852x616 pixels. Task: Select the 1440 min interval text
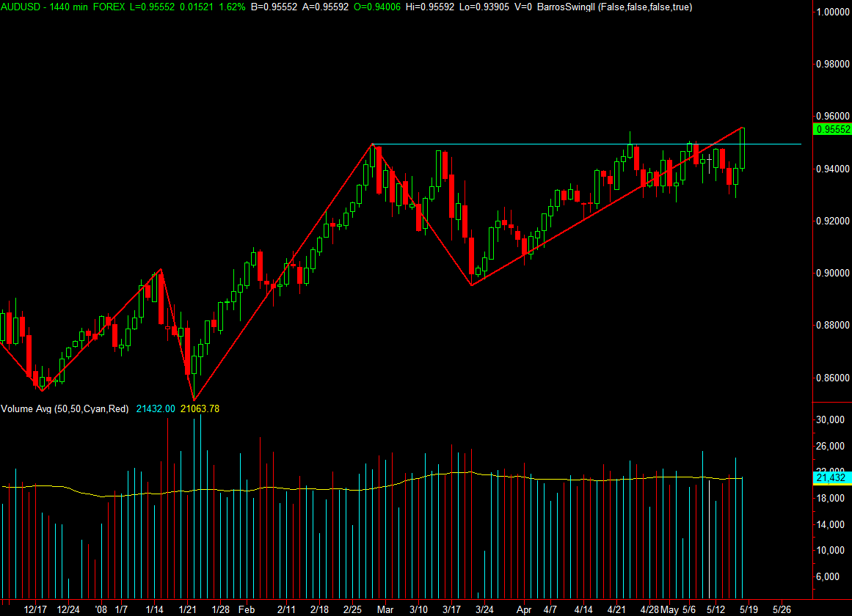[68, 7]
